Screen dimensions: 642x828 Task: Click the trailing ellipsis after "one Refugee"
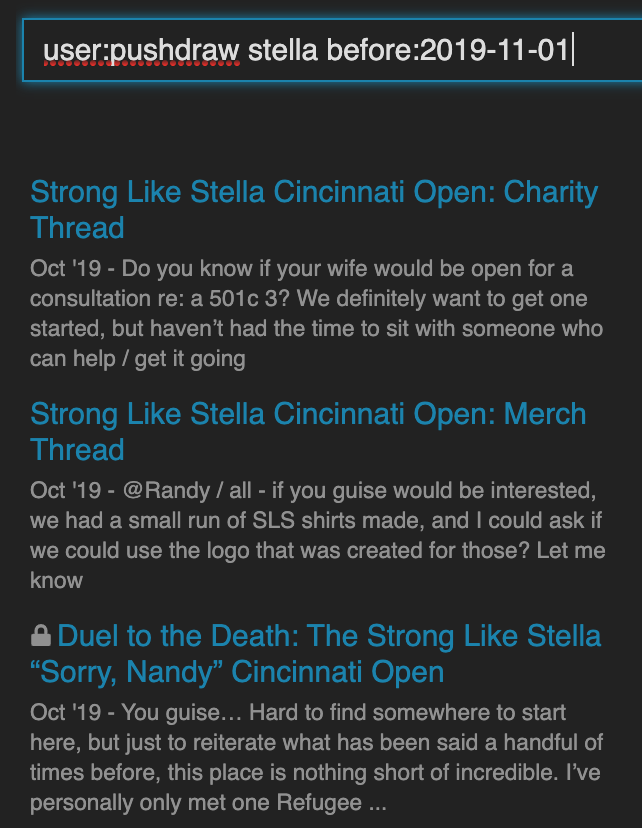377,803
